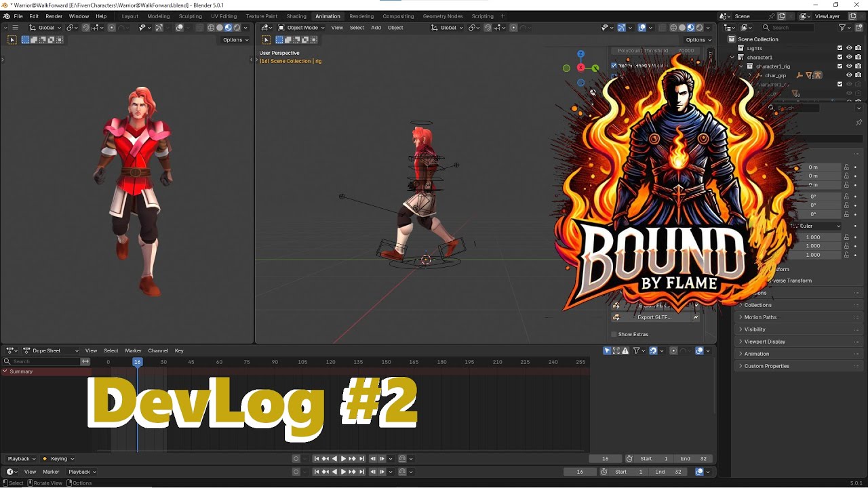Click frame 16 playhead marker
The width and height of the screenshot is (868, 488).
(138, 362)
